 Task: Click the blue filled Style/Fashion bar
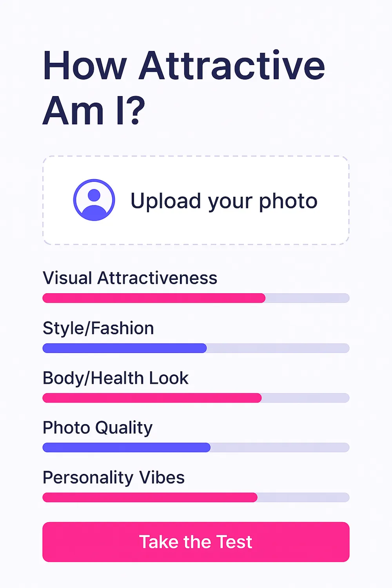tap(124, 348)
